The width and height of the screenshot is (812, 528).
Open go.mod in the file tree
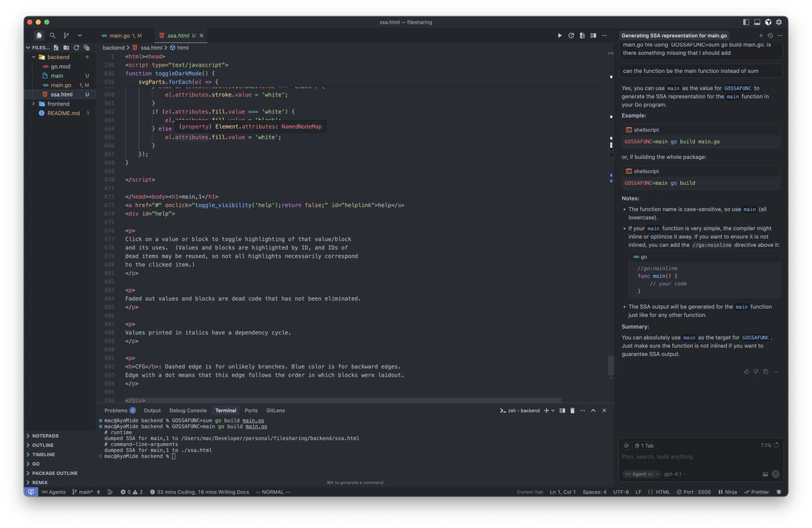(60, 66)
